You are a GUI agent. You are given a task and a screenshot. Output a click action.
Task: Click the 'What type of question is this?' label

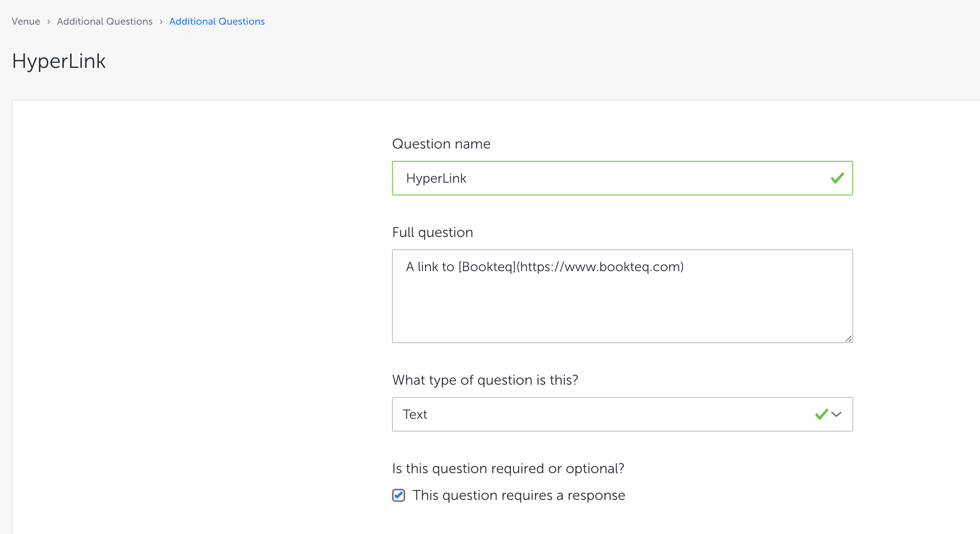(x=485, y=380)
